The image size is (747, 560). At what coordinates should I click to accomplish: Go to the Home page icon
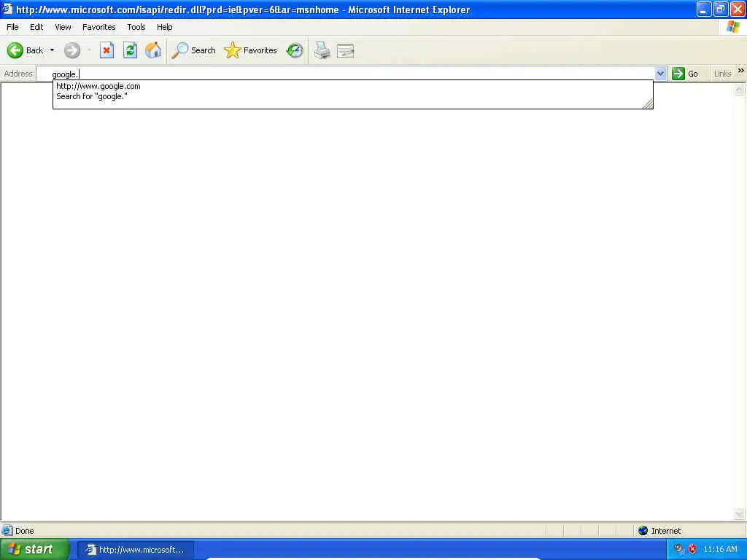point(153,50)
